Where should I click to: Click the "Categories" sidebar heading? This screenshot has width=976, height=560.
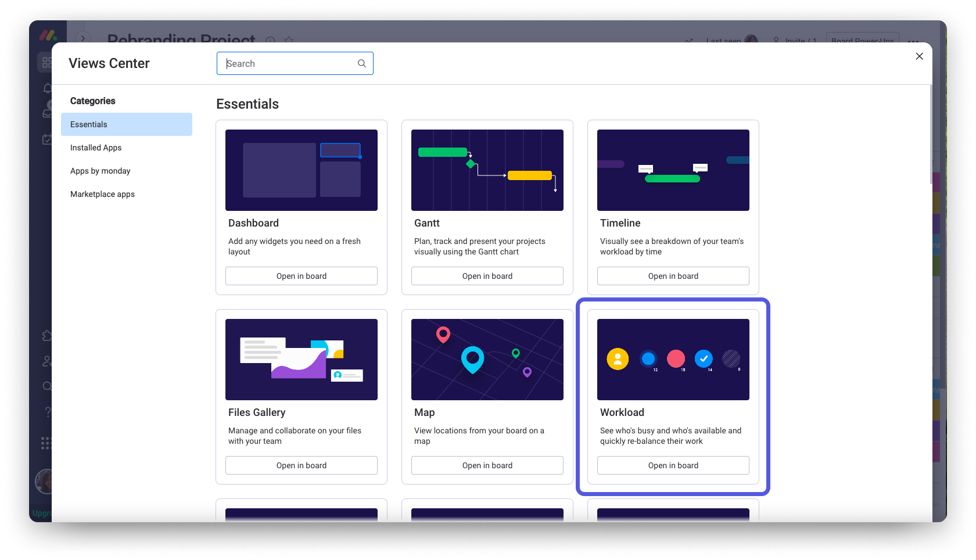click(93, 101)
